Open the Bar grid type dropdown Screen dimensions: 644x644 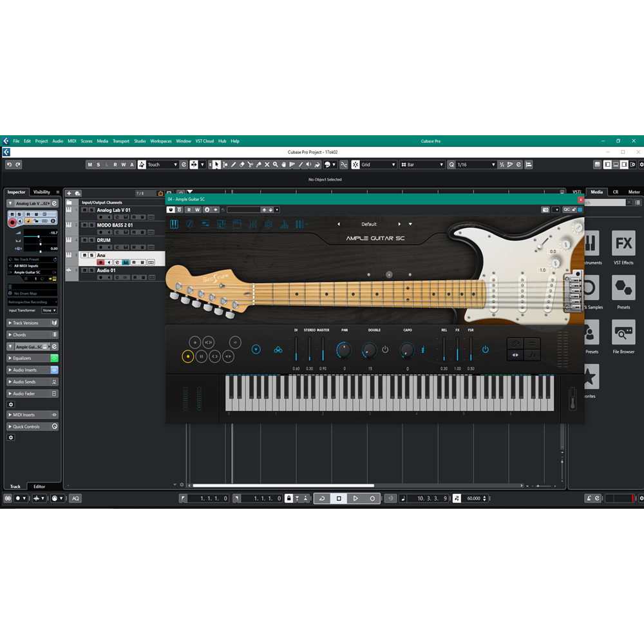[422, 165]
